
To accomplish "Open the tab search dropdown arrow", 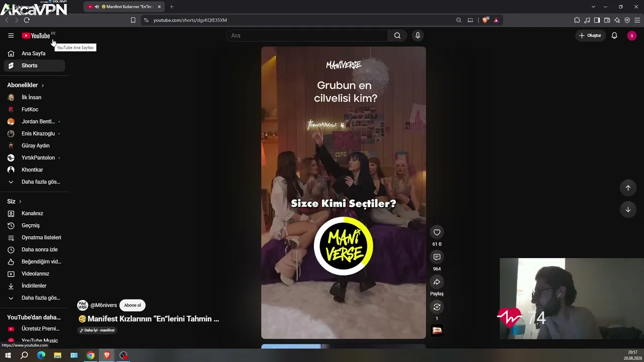I will coord(593,7).
